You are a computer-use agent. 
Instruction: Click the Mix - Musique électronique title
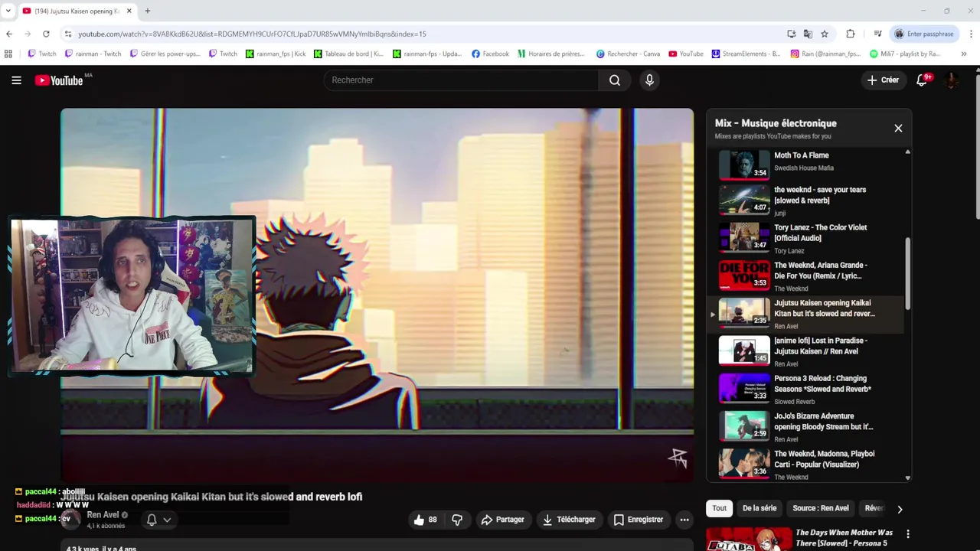(x=776, y=123)
